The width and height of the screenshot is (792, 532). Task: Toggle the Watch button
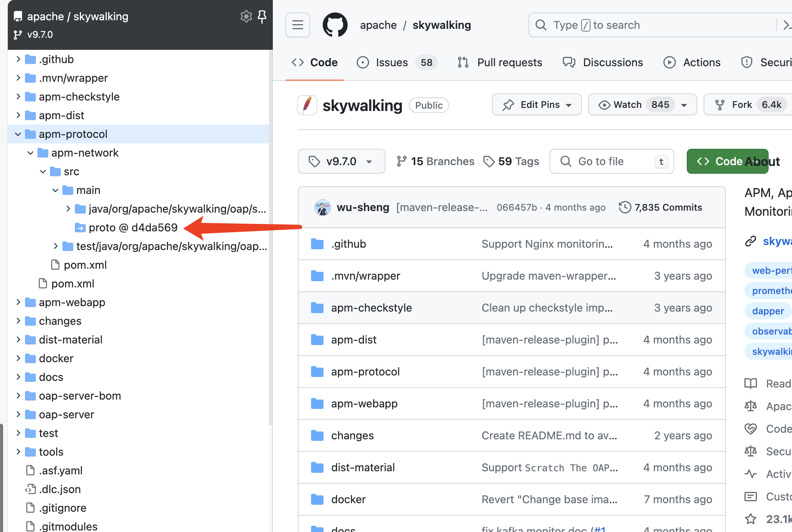point(628,105)
